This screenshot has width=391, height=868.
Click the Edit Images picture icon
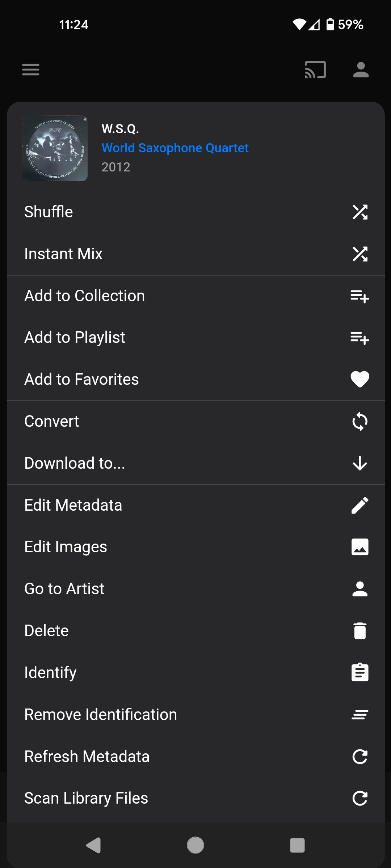[360, 547]
